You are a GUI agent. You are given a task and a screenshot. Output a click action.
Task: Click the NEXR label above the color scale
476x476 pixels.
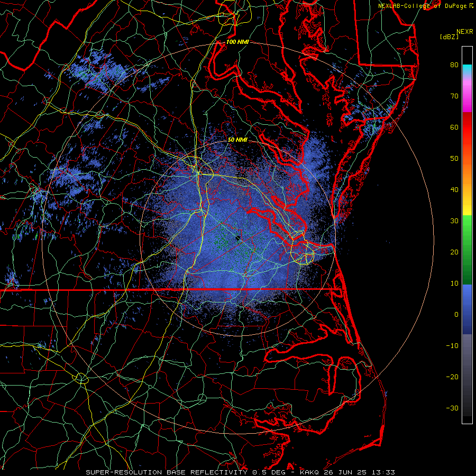point(464,32)
